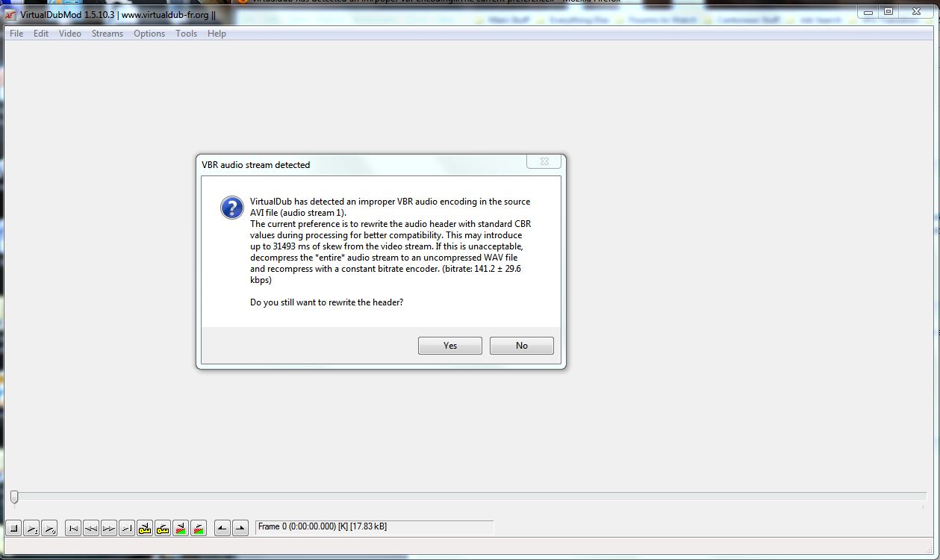Open the Video menu
This screenshot has height=560, width=940.
(x=70, y=34)
